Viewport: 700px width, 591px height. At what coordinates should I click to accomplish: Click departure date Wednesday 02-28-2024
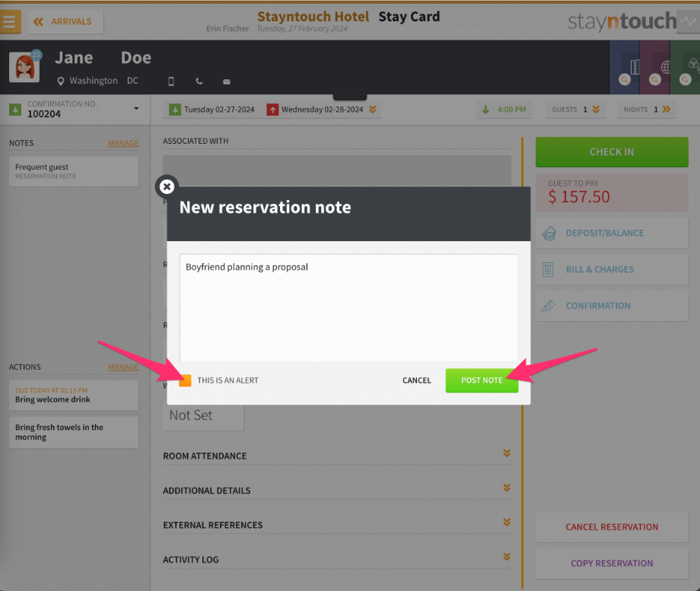point(322,110)
